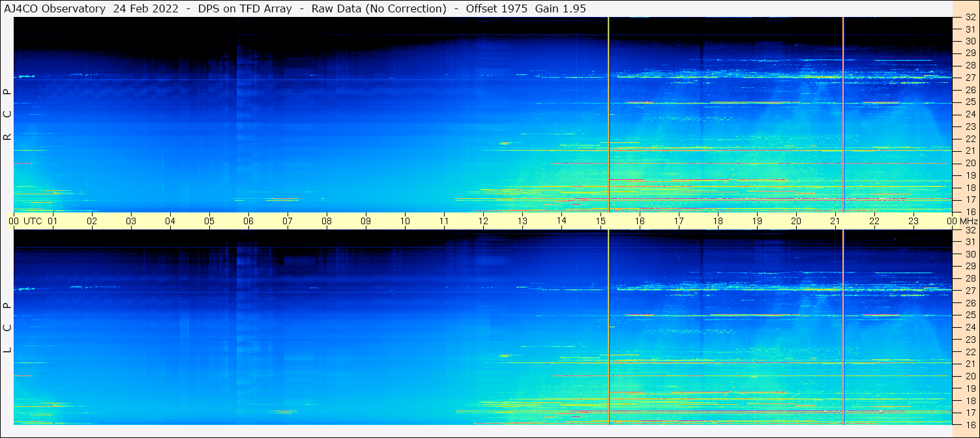Select the vertical marker after 15 UTC in LCP panel
Viewport: 980px width, 438px height.
coord(608,327)
